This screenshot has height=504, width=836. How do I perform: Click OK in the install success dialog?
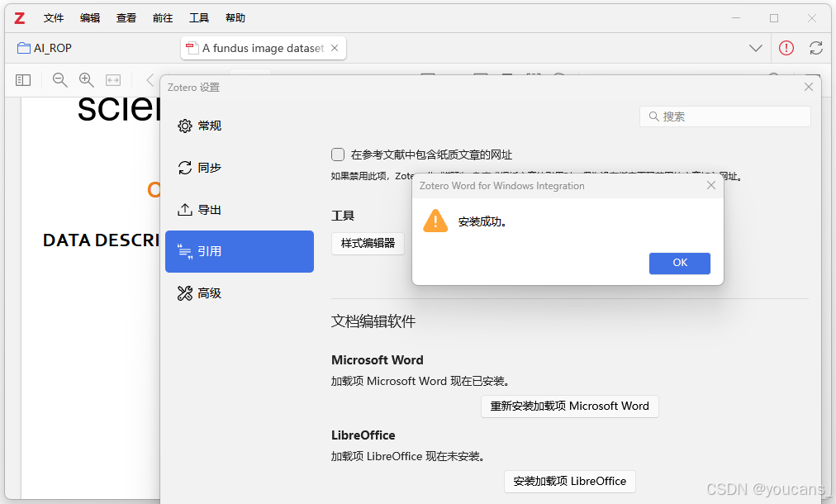coord(679,263)
